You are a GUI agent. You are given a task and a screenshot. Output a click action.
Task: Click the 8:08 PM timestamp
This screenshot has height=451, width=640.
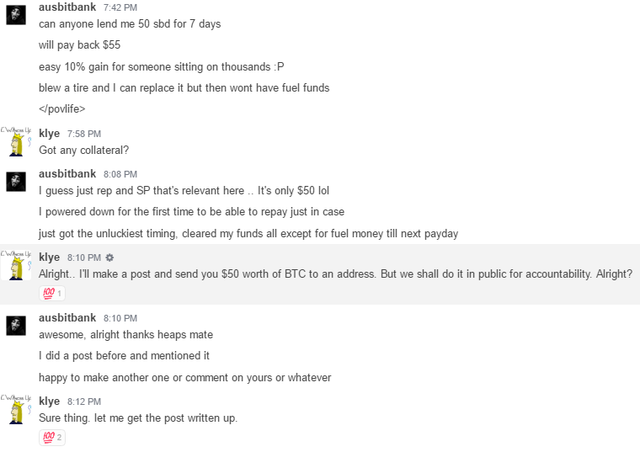[x=120, y=174]
